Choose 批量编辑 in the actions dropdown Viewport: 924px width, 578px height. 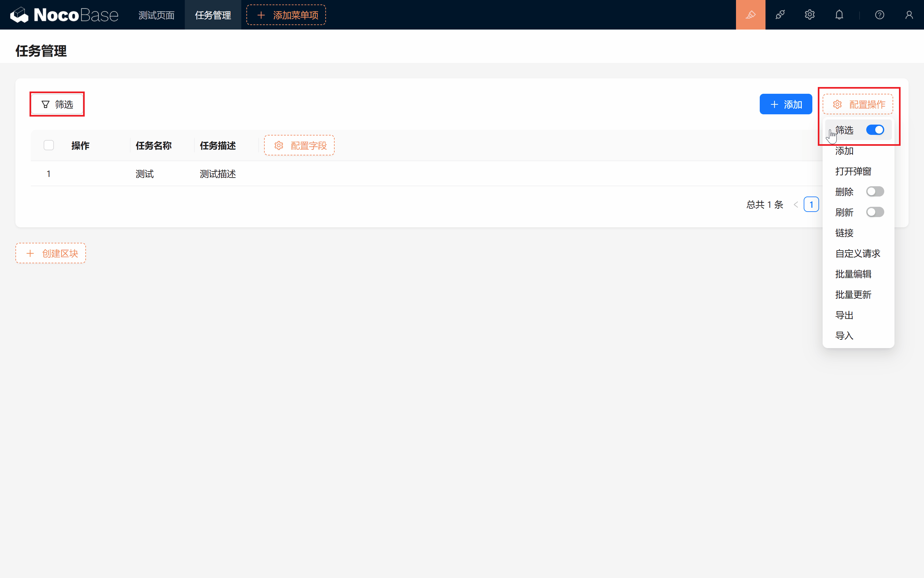[x=858, y=274]
